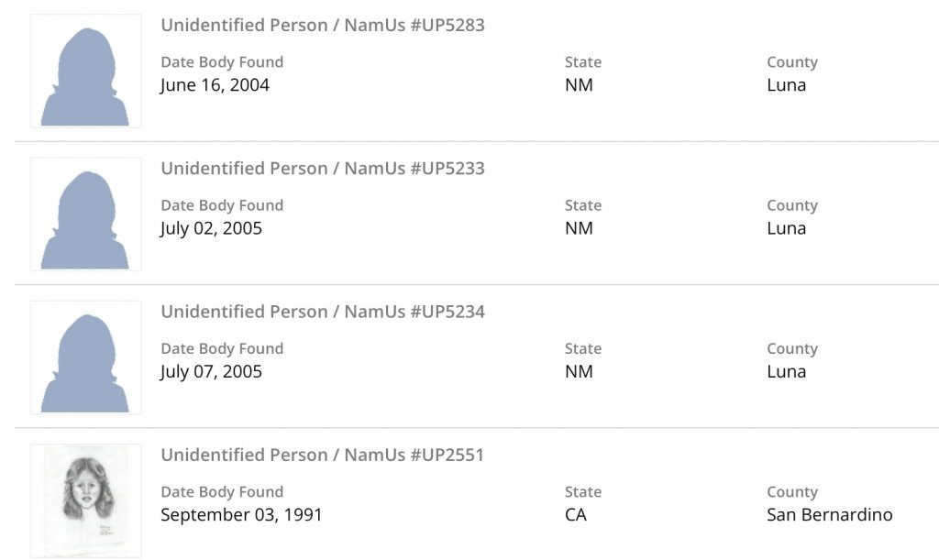939x560 pixels.
Task: Click the NM state value for record #UP5283
Action: pos(579,85)
